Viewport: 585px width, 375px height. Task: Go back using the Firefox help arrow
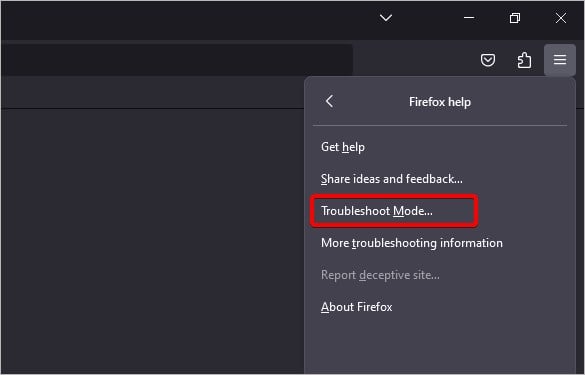[329, 101]
